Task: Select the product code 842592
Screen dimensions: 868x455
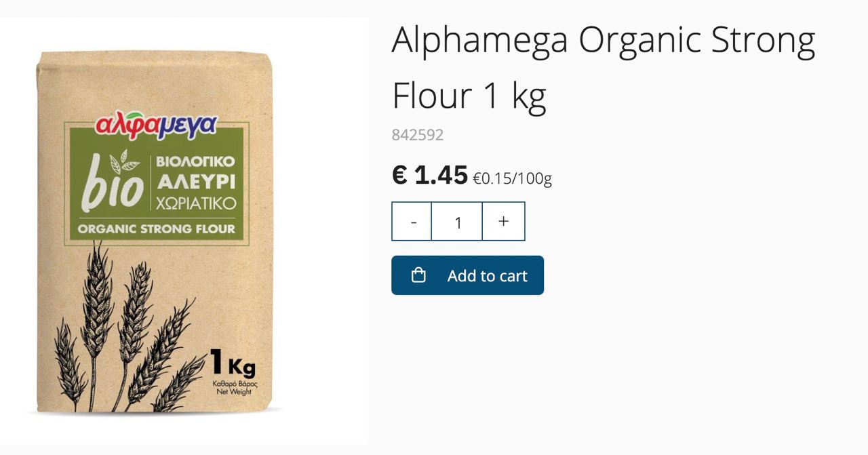Action: 418,135
